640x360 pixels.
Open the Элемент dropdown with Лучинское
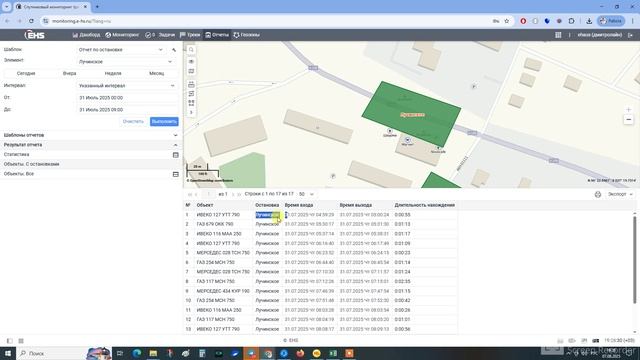[x=126, y=62]
